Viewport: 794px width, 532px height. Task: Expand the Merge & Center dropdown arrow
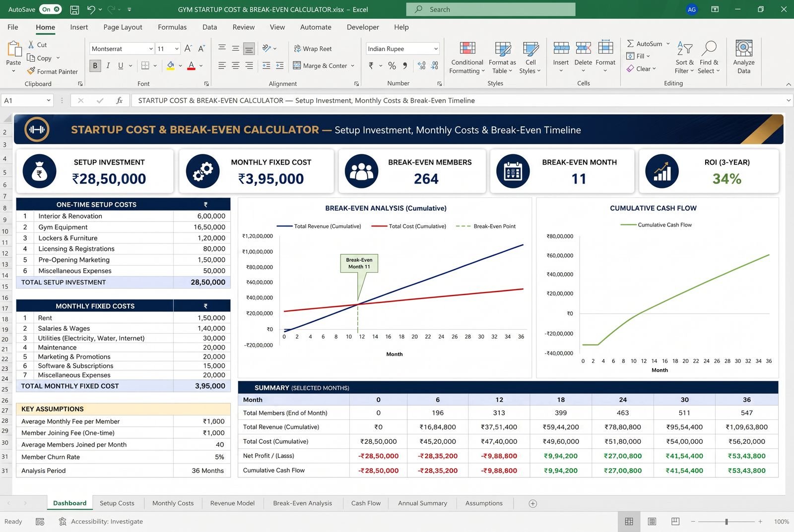353,65
